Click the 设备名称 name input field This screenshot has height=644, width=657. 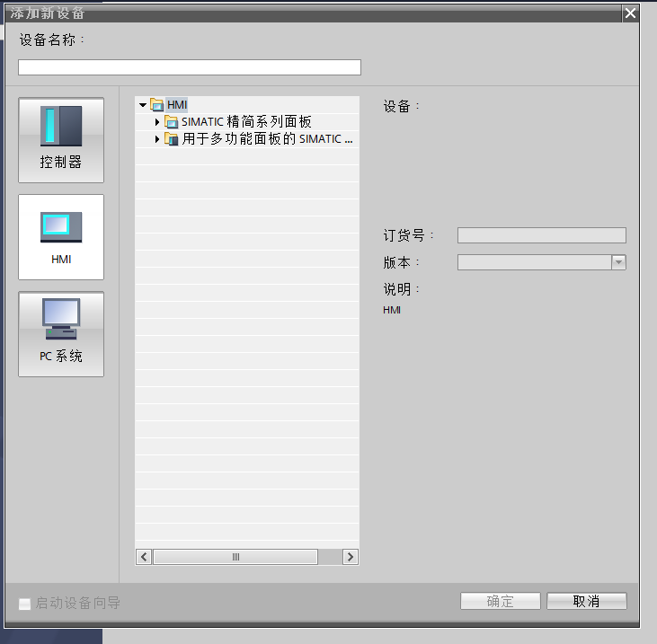(190, 67)
